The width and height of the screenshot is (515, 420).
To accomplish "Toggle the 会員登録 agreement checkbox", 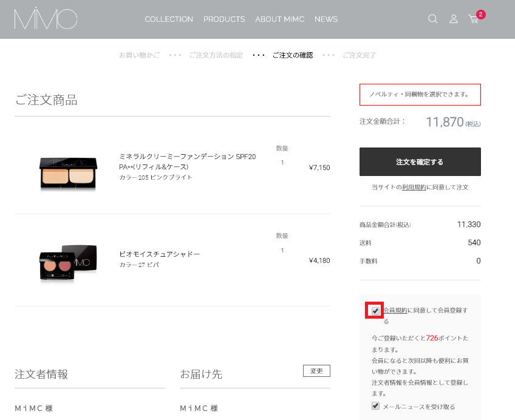I will (x=375, y=311).
